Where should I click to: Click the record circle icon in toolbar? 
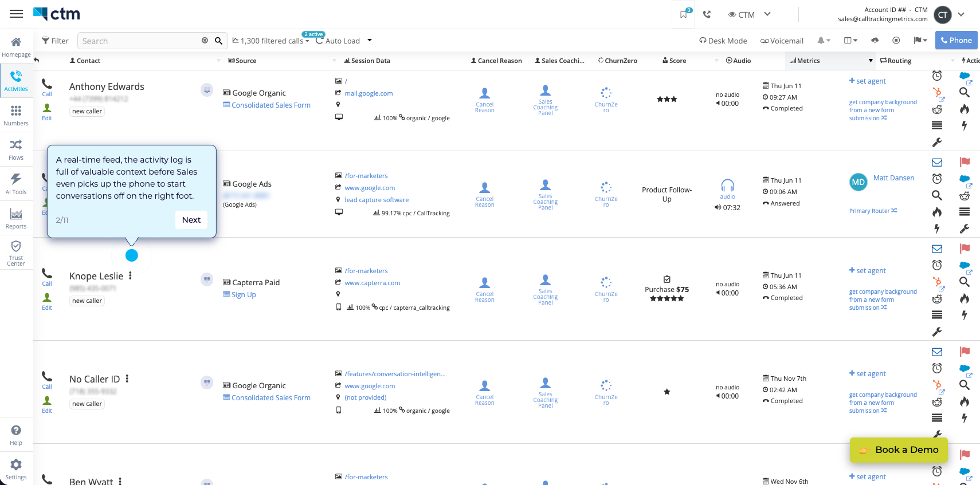(x=896, y=40)
